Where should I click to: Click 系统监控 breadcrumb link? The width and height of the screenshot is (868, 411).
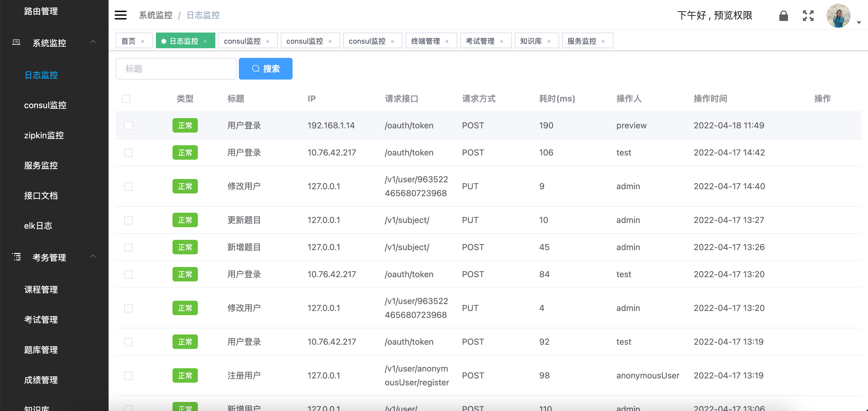[155, 15]
